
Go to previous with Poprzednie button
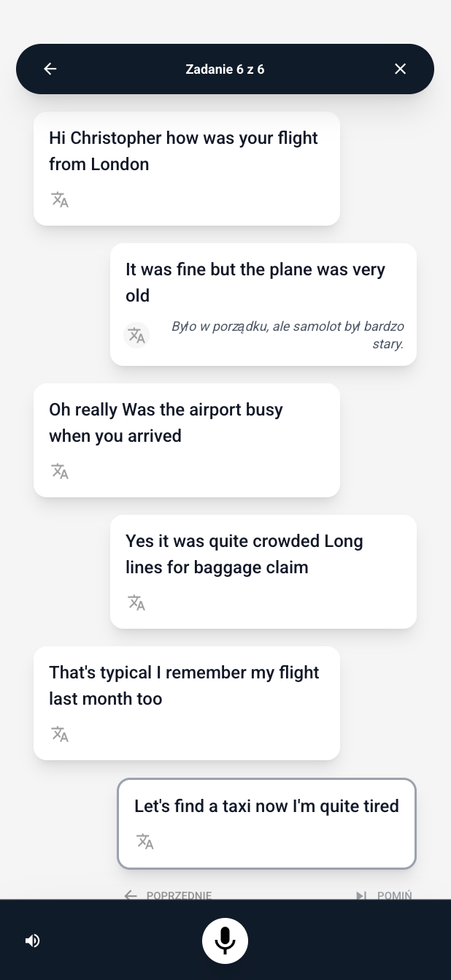coord(169,895)
